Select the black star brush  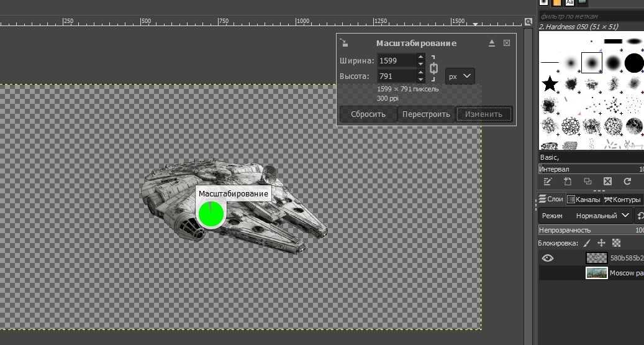click(x=550, y=83)
